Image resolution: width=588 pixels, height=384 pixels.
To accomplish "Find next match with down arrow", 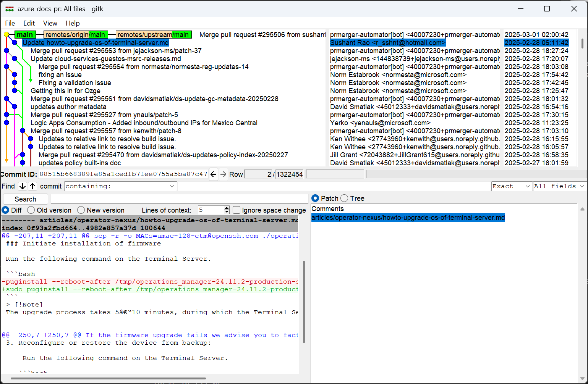I will pos(23,186).
